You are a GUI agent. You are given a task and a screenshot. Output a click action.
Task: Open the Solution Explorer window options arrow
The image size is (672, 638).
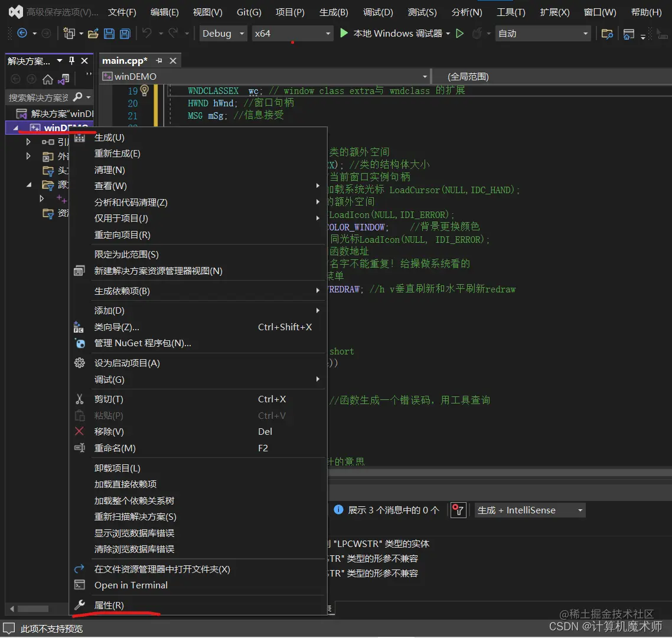(60, 61)
